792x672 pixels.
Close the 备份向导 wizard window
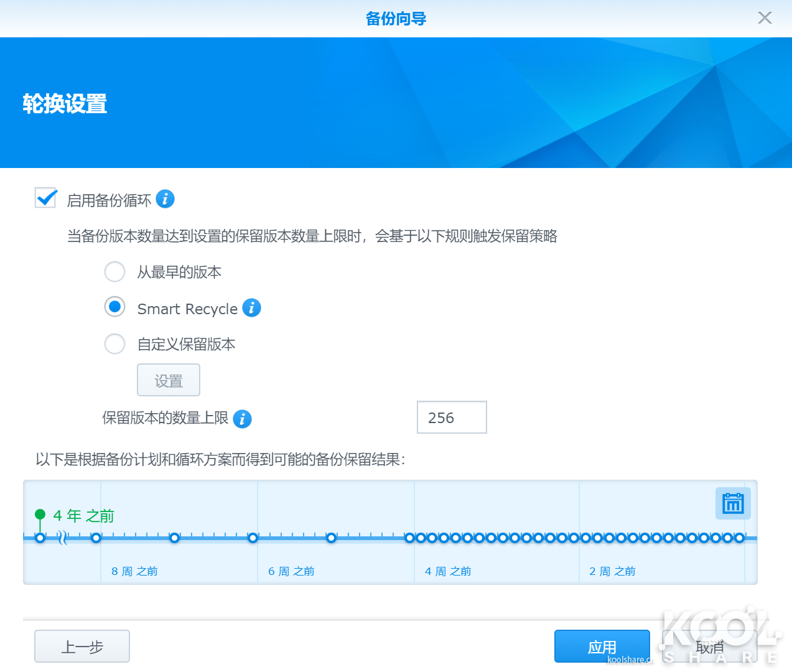point(765,18)
